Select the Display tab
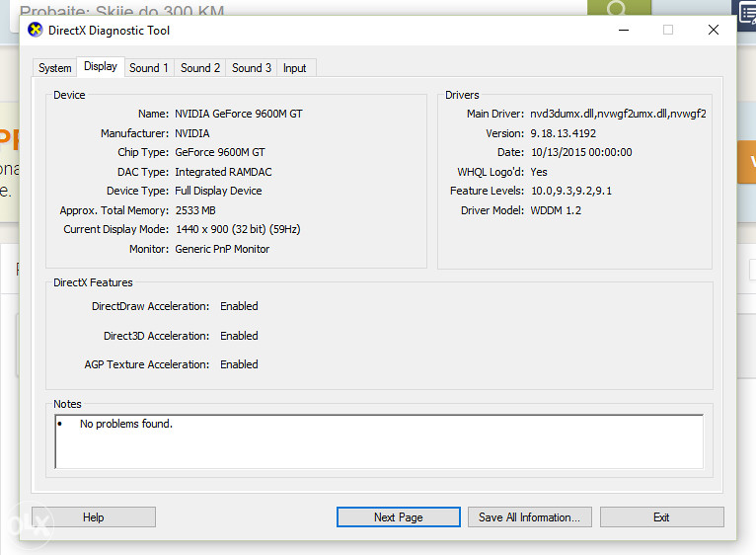Viewport: 756px width, 555px height. click(101, 66)
